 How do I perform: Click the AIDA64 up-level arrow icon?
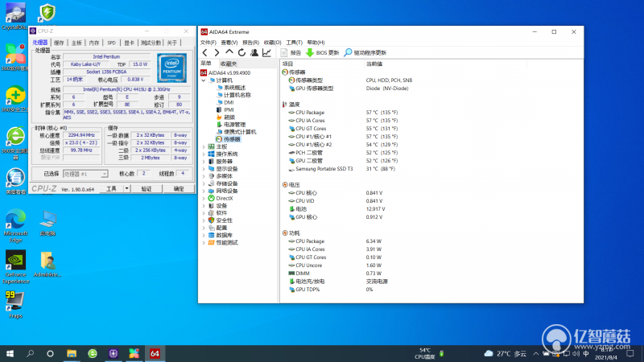229,52
